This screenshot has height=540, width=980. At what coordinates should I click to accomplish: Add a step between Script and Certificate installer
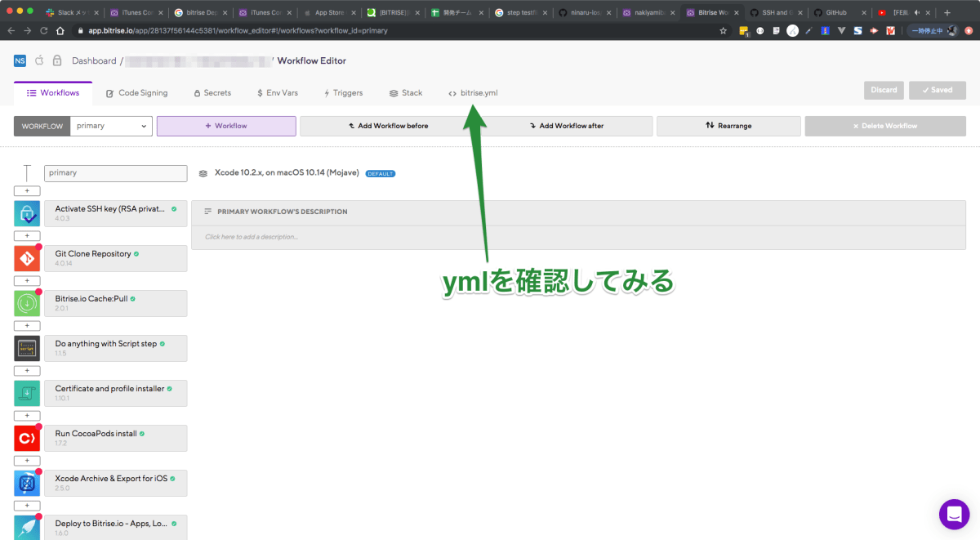coord(27,370)
